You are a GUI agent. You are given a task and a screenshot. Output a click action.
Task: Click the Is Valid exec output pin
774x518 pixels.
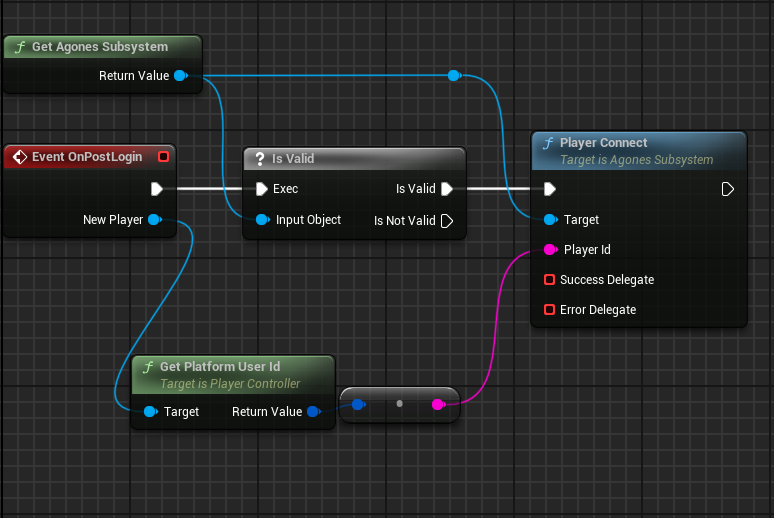click(x=447, y=189)
